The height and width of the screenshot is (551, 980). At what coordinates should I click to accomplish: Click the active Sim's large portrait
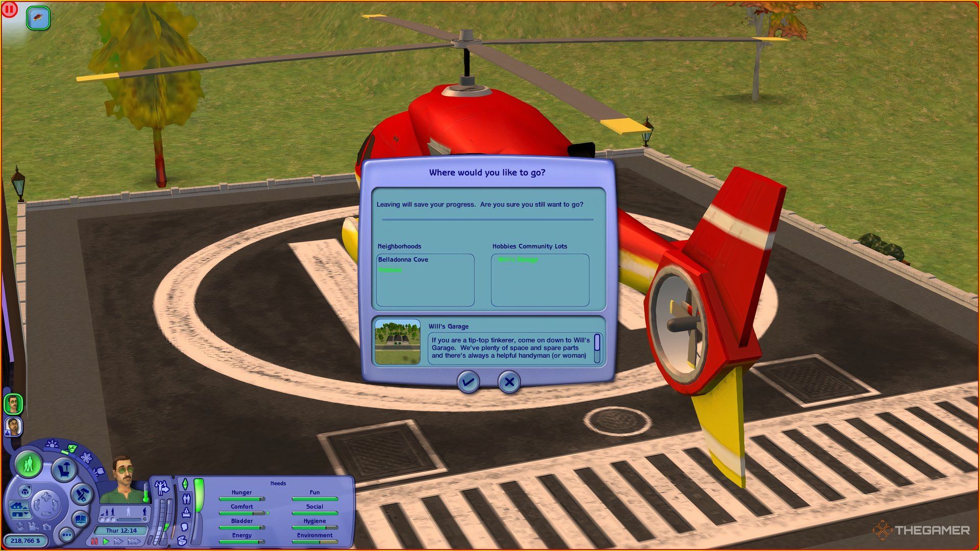(x=123, y=480)
